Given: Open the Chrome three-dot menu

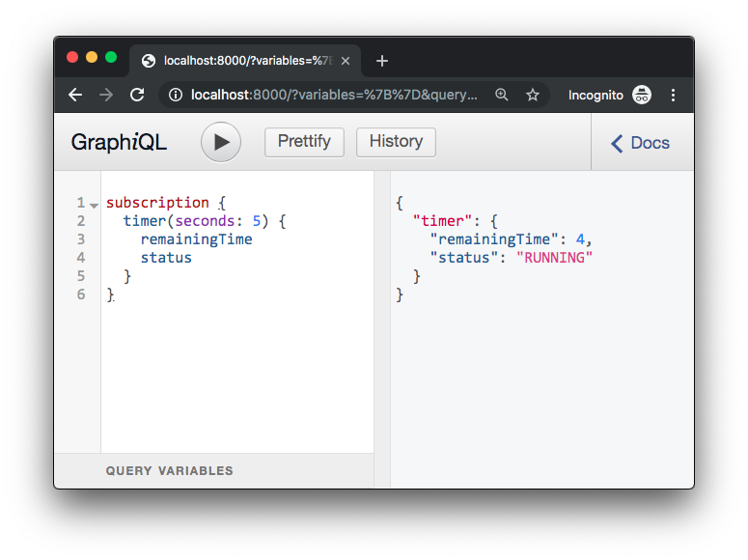Looking at the screenshot, I should tap(674, 95).
